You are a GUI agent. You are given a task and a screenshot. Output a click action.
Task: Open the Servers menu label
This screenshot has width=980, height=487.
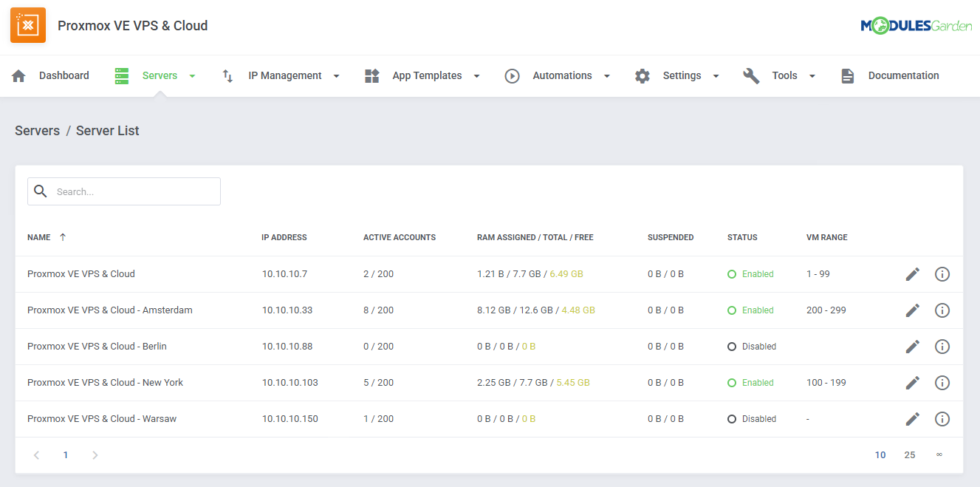tap(160, 75)
